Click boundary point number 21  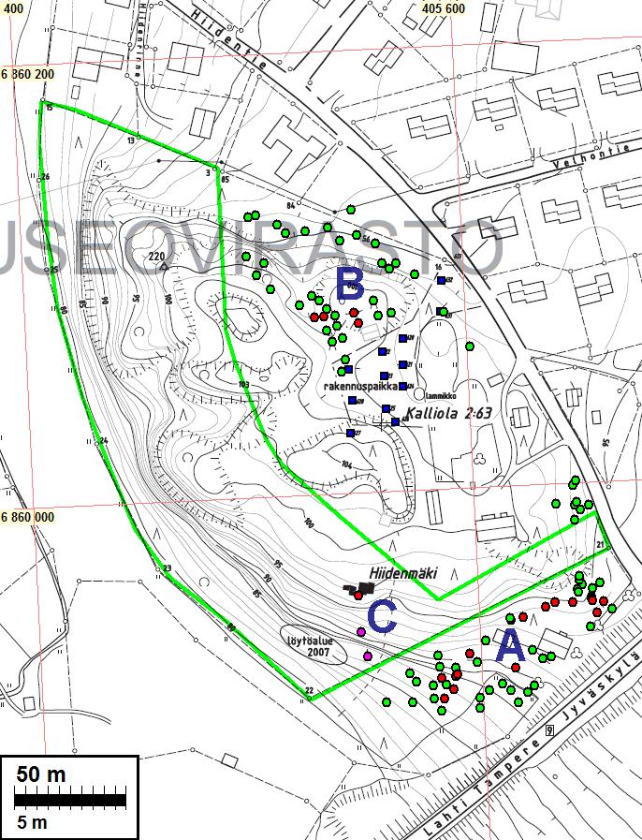pos(601,545)
